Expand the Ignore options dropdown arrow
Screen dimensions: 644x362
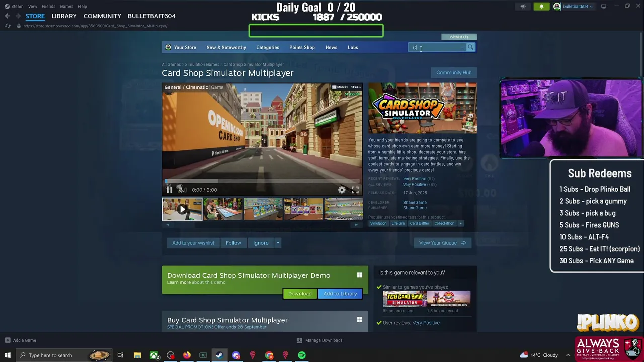tap(278, 243)
